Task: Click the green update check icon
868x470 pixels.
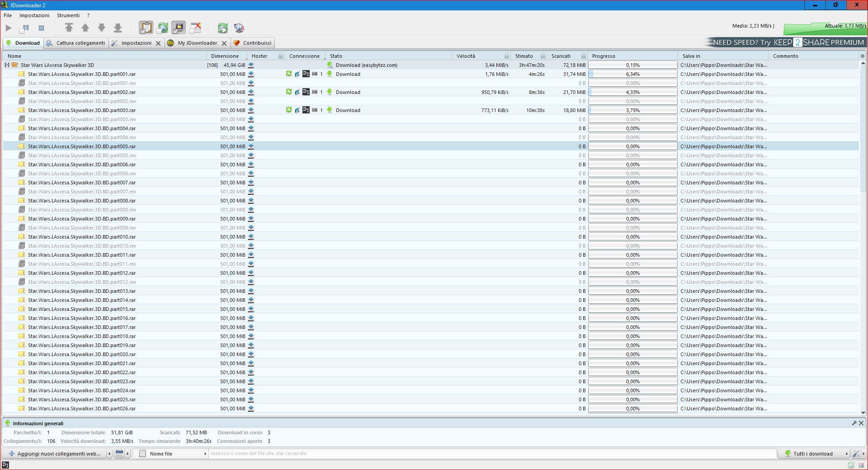Action: pos(222,28)
